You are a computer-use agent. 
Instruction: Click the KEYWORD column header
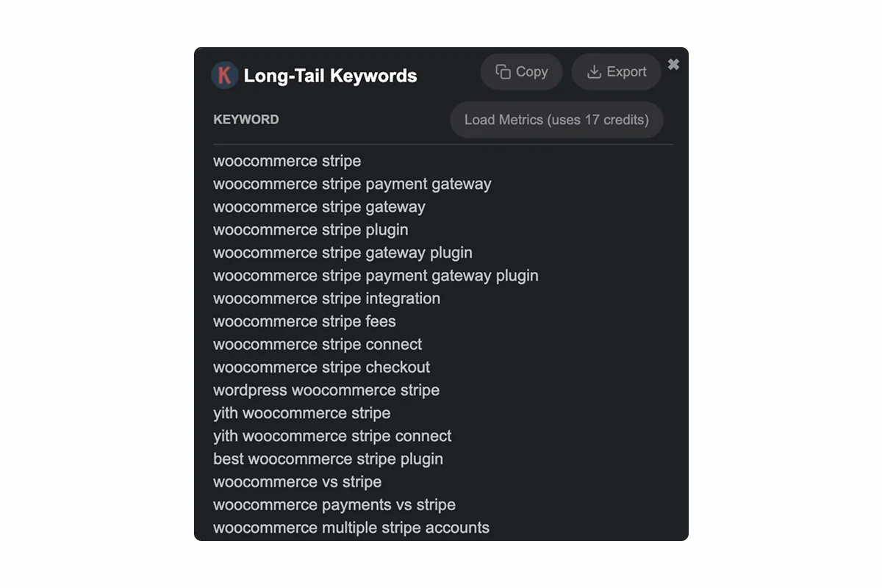pyautogui.click(x=246, y=119)
